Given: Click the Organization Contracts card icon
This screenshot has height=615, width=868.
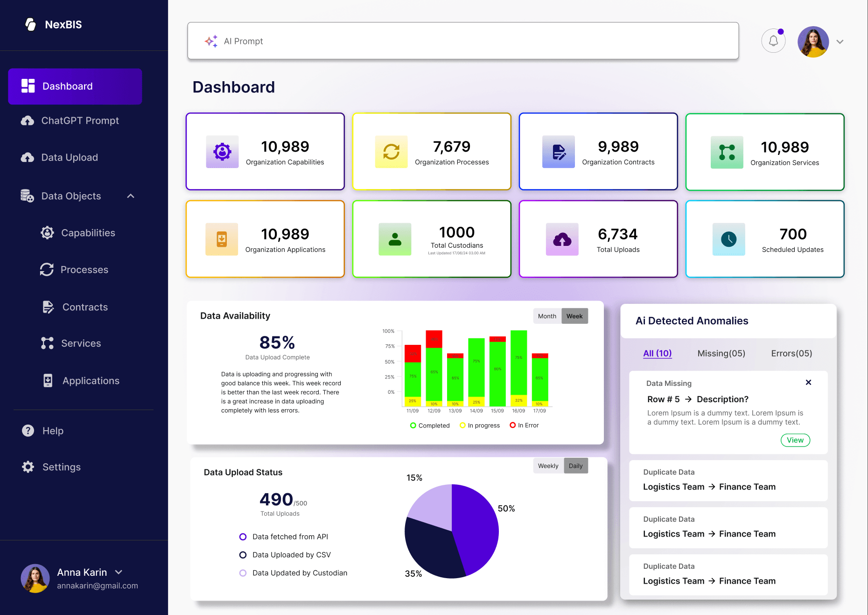Looking at the screenshot, I should click(559, 152).
